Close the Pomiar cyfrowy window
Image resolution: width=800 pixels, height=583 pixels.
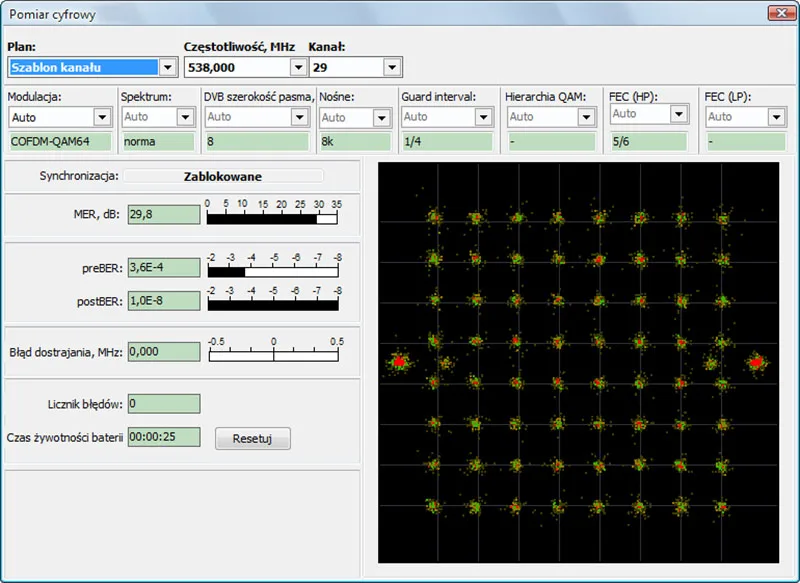[782, 13]
